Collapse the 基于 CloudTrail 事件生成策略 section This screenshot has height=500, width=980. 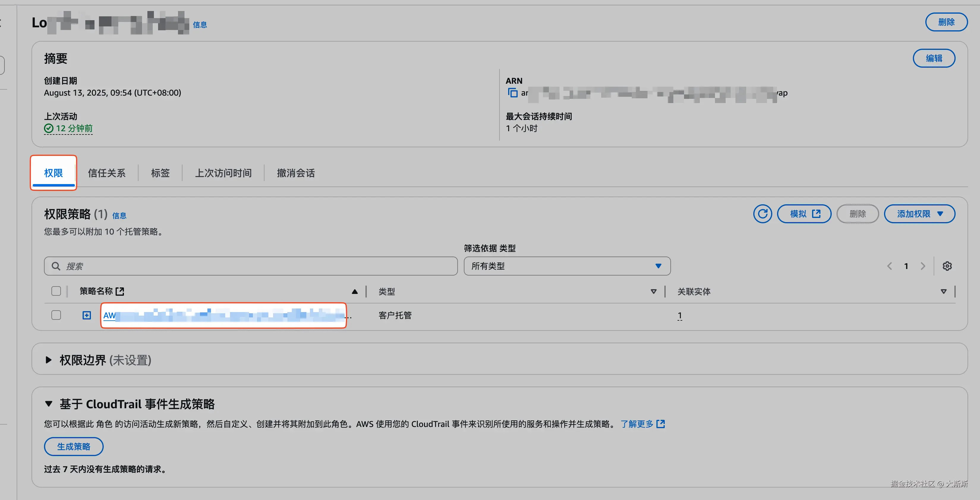click(x=49, y=404)
